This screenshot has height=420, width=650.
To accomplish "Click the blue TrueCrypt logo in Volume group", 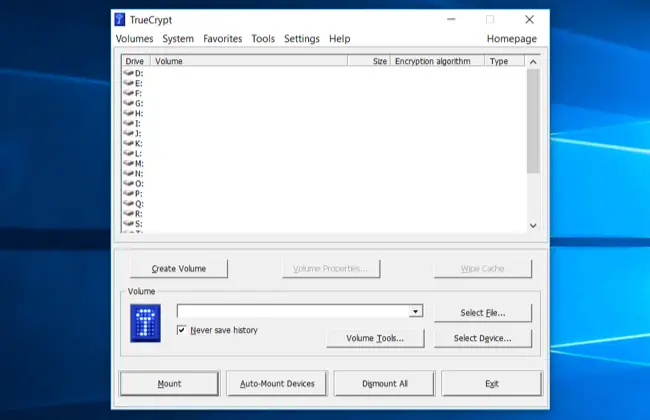I will pos(146,323).
